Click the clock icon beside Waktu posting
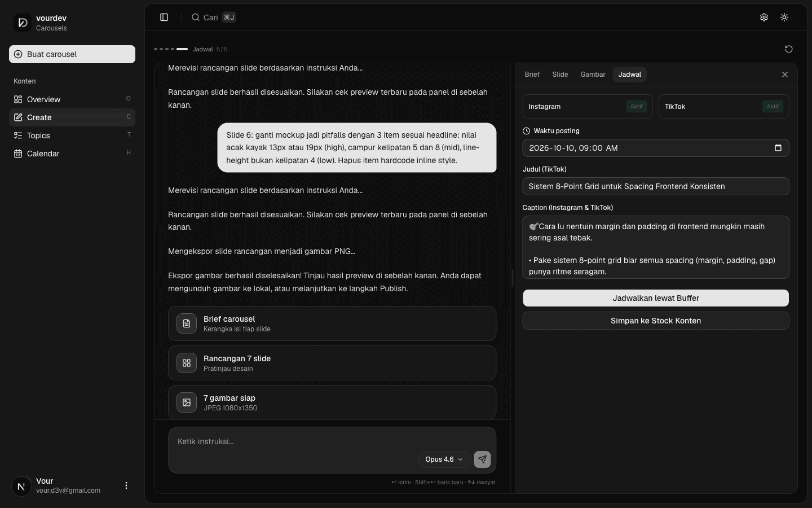Image resolution: width=812 pixels, height=508 pixels. 527,131
